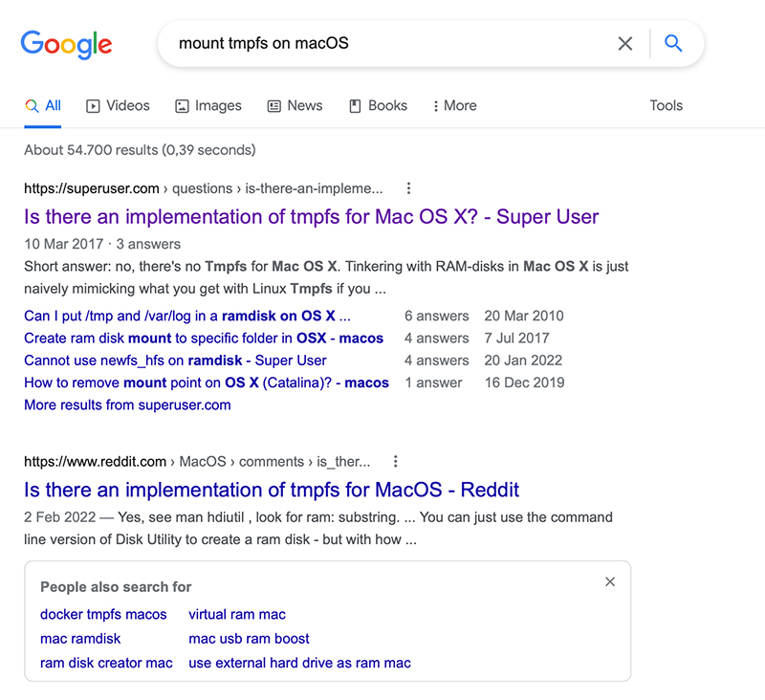
Task: Click More results from superuser.com
Action: coord(127,405)
